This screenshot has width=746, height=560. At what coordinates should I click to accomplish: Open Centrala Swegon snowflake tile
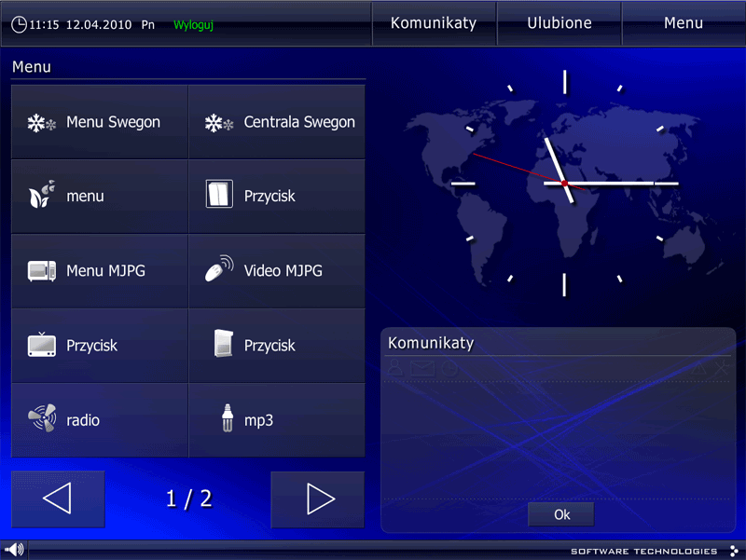tap(277, 122)
